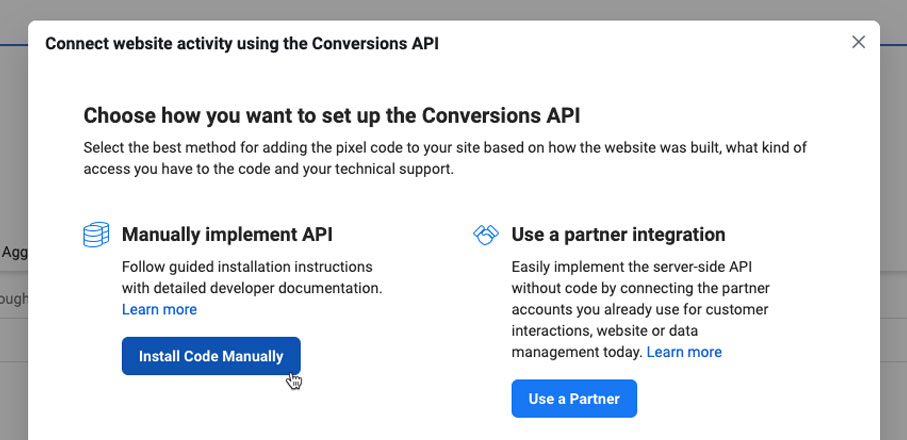Click the 'Follow guided installation instructions' text
The image size is (907, 440).
247,267
